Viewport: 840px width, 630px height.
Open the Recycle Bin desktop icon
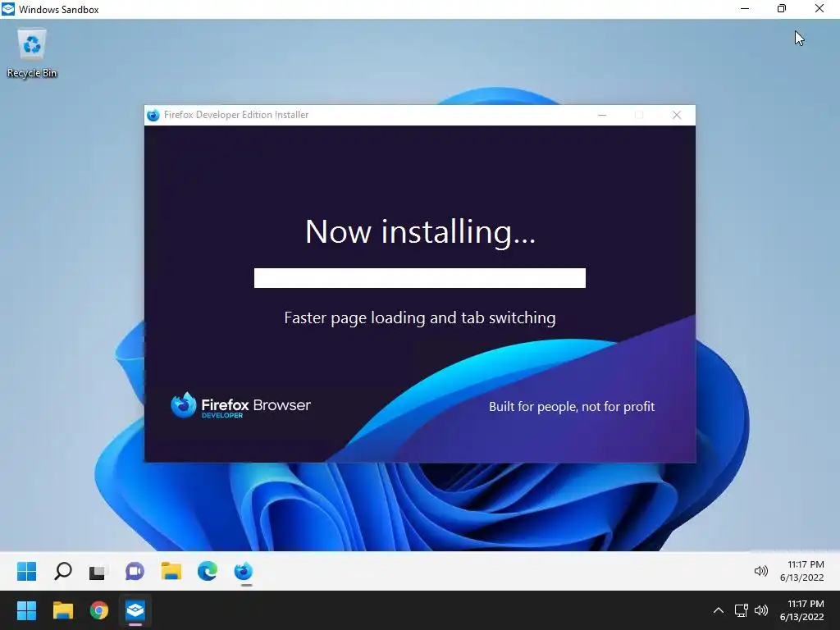(x=32, y=53)
